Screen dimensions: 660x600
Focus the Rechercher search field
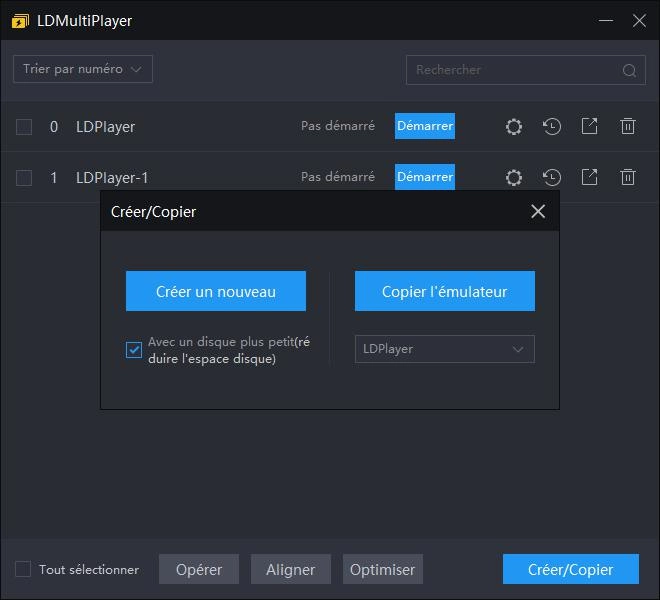[x=526, y=70]
